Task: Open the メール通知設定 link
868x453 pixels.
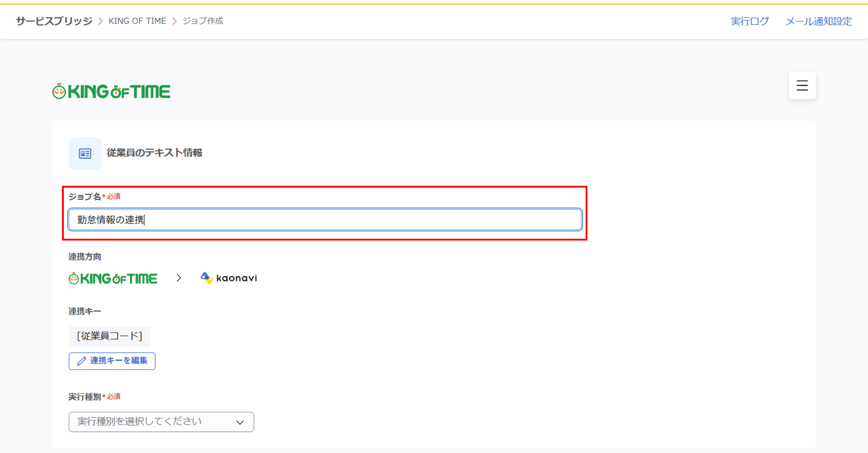Action: pyautogui.click(x=819, y=21)
